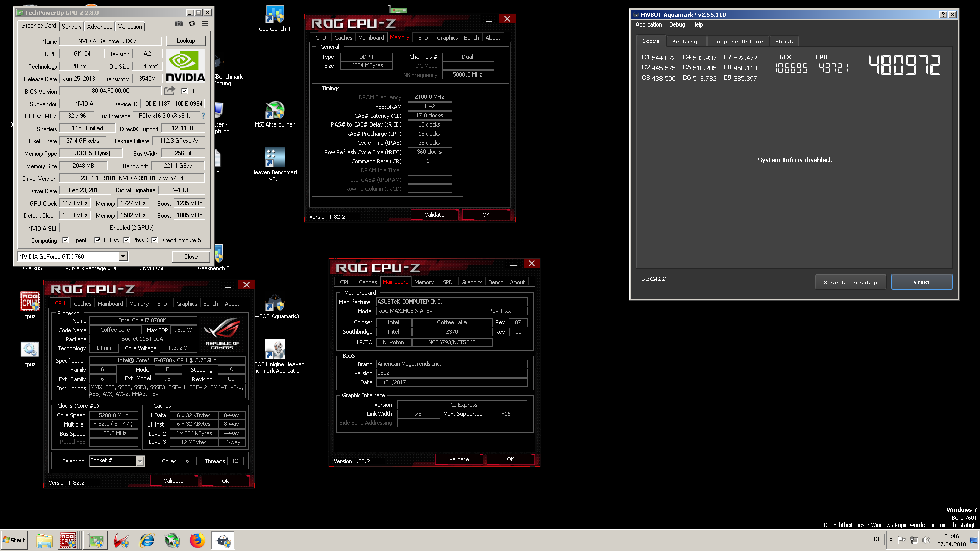Toggle the CUDA checkbox
Viewport: 980px width, 551px height.
tap(97, 240)
